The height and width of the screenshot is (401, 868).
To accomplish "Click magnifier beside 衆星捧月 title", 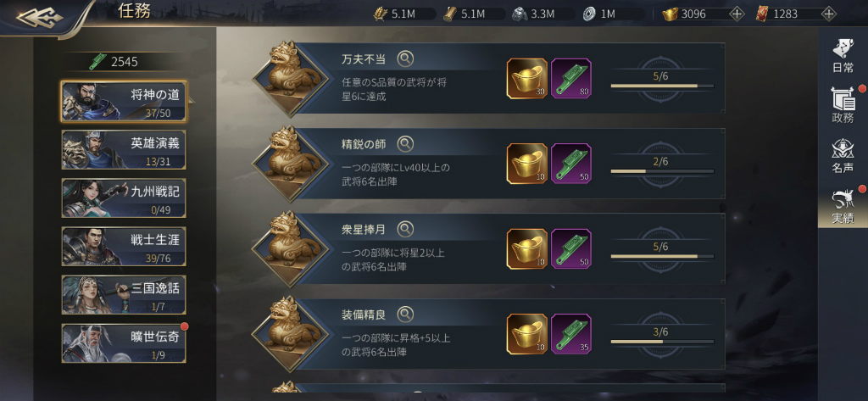I will tap(405, 229).
